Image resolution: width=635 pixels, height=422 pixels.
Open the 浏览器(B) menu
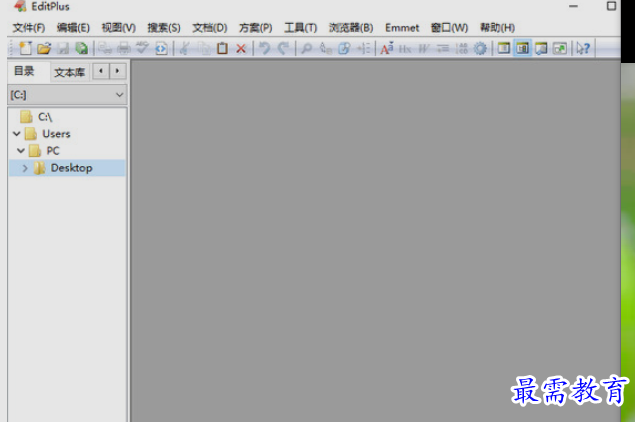(x=351, y=28)
